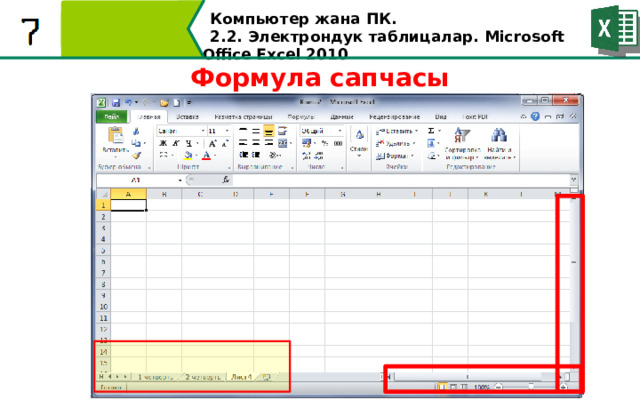The width and height of the screenshot is (640, 400).
Task: Click the cell Borders icon
Action: [163, 155]
